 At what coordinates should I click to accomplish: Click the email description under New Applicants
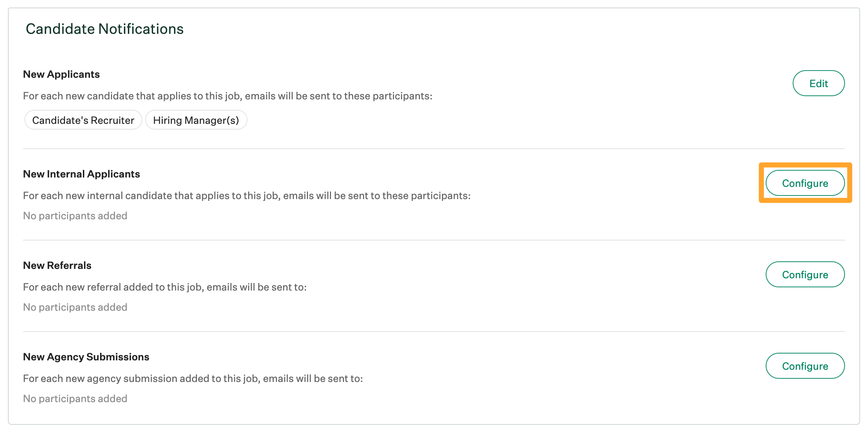(x=228, y=96)
